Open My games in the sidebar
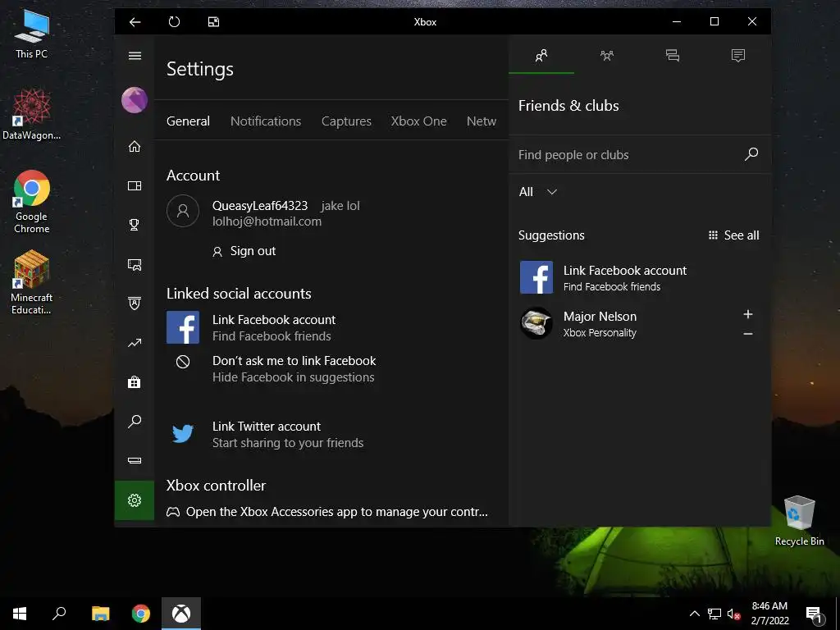Image resolution: width=840 pixels, height=630 pixels. 135,186
